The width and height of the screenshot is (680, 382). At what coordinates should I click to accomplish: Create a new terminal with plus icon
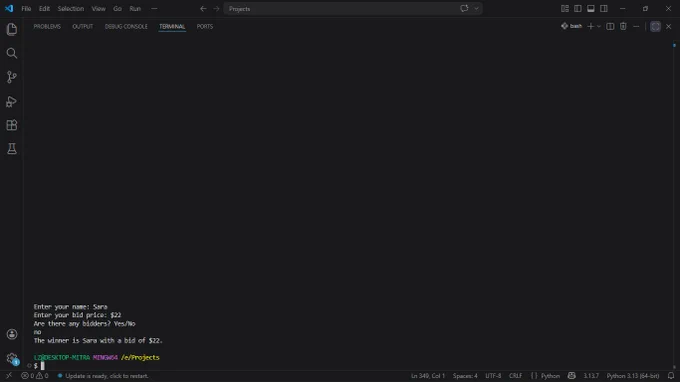point(590,26)
